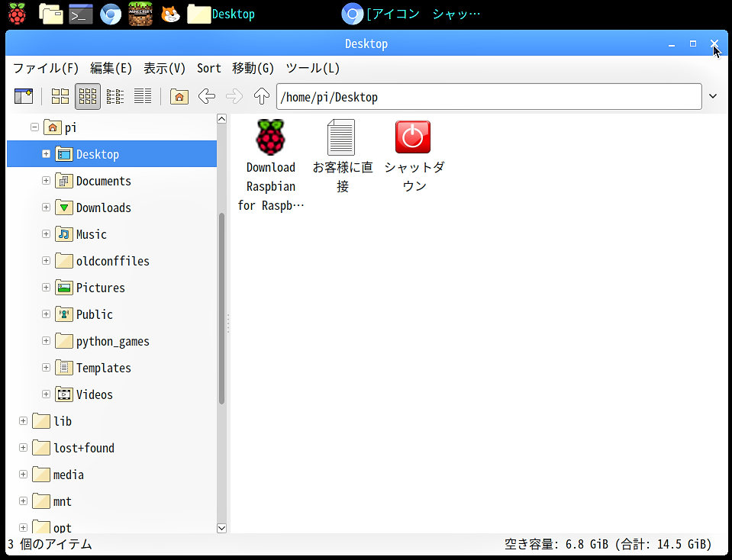Open the path history dropdown
Viewport: 732px width, 560px height.
(x=713, y=97)
